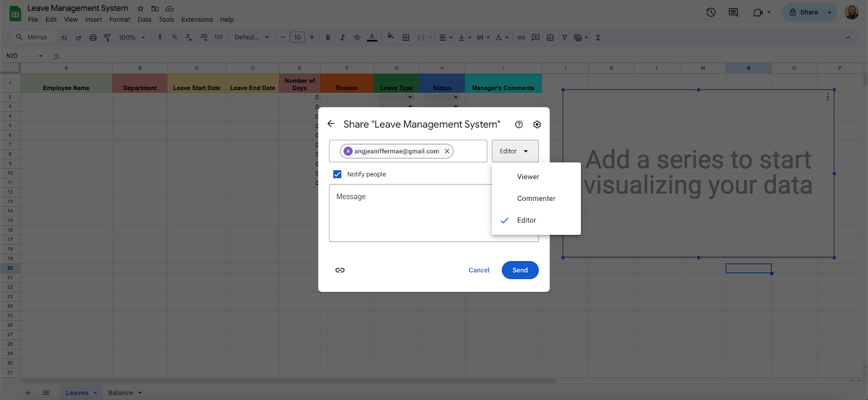This screenshot has height=400, width=868.
Task: Toggle bold formatting
Action: 328,37
